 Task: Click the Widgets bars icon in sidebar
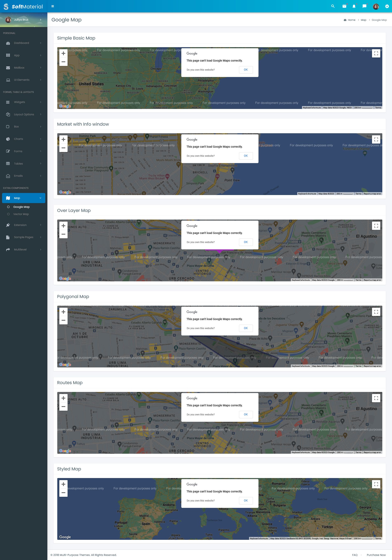click(8, 102)
